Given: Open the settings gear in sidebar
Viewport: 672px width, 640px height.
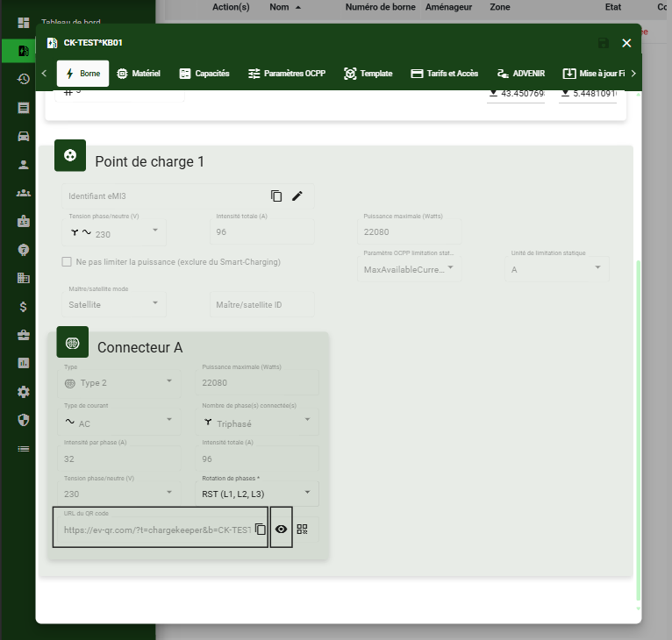Looking at the screenshot, I should click(x=24, y=392).
